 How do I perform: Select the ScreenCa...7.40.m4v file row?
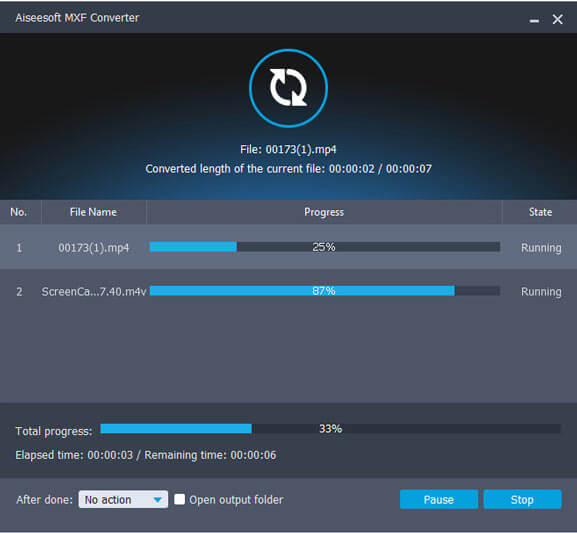[288, 291]
